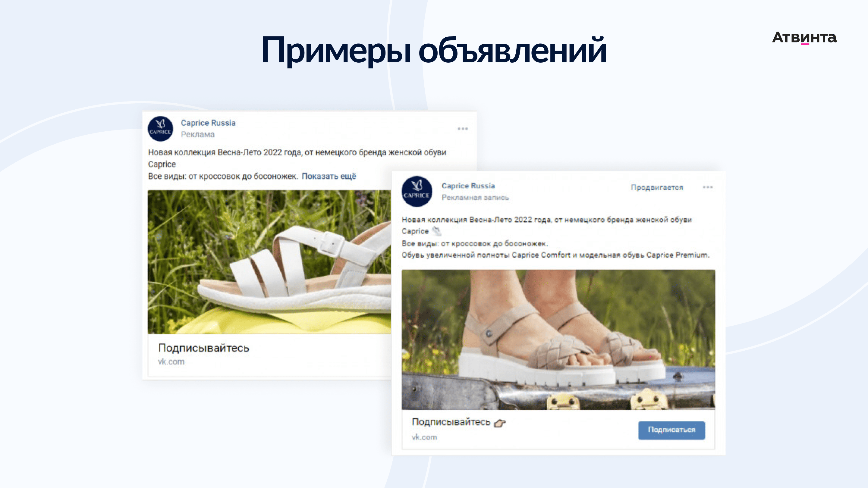
Task: Expand post text with Показать ещё
Action: tap(329, 176)
